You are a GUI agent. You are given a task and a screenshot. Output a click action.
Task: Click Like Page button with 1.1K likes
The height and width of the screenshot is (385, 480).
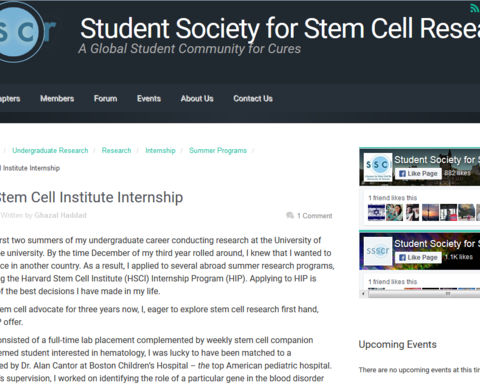tap(418, 257)
